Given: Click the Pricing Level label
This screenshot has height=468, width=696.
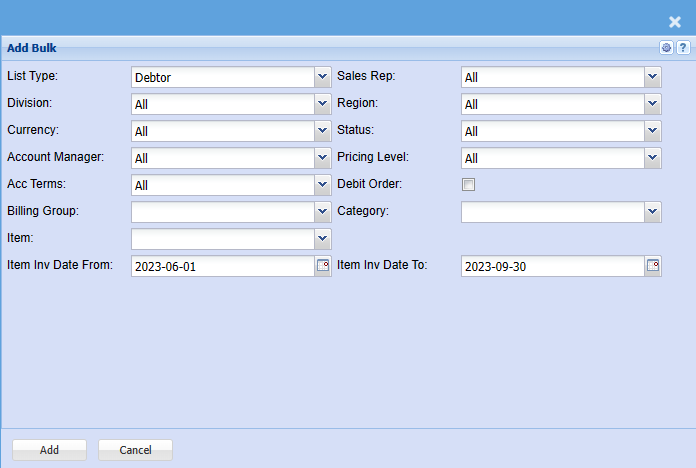Looking at the screenshot, I should pyautogui.click(x=373, y=157).
